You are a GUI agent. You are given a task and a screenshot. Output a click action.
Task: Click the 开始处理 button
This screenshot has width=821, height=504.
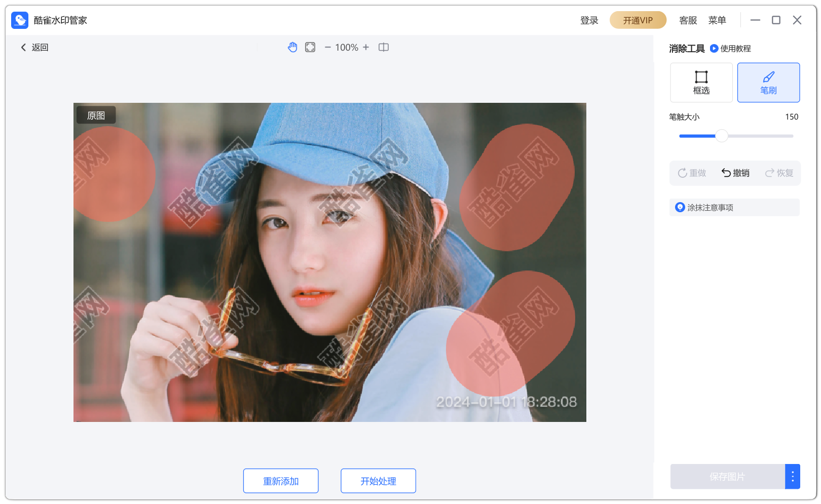[x=378, y=481]
